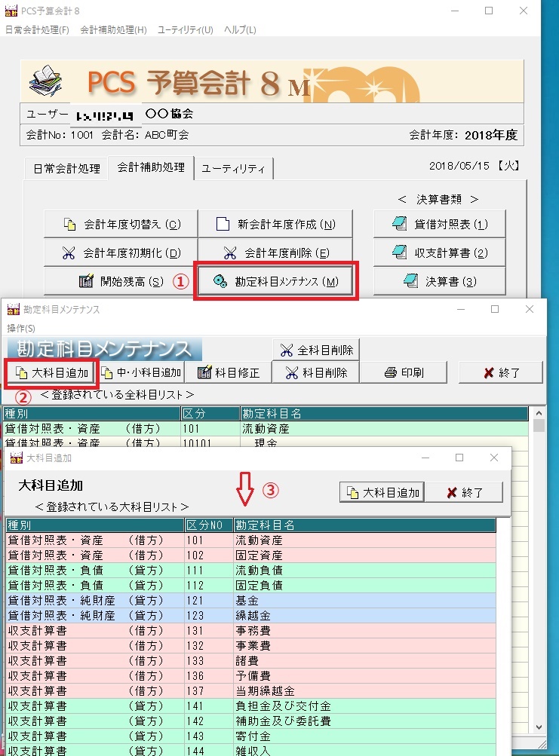Click blank page icon on 新会計年度作成

pyautogui.click(x=223, y=224)
